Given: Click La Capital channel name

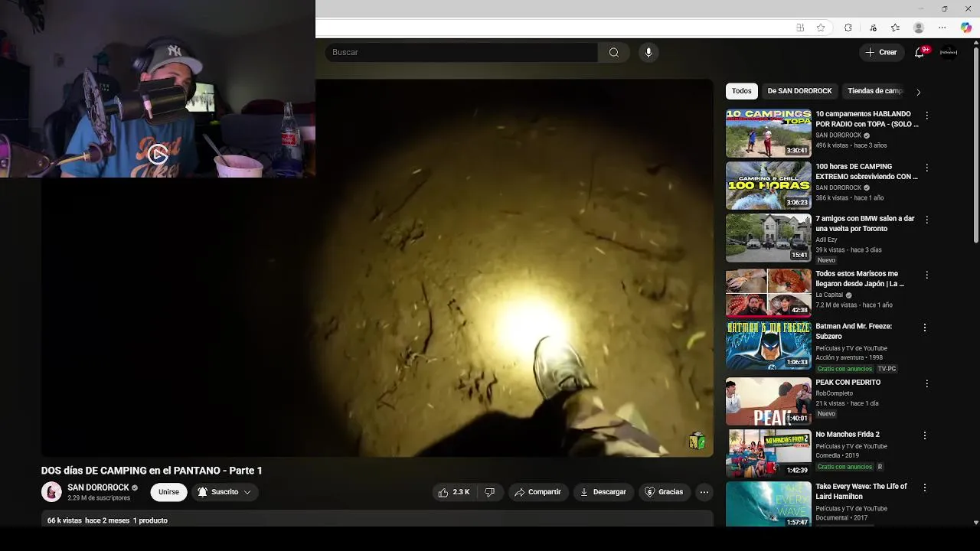Looking at the screenshot, I should (829, 295).
